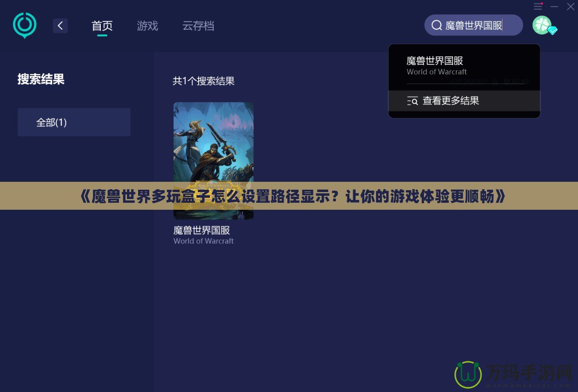Open the clover user avatar

542,25
